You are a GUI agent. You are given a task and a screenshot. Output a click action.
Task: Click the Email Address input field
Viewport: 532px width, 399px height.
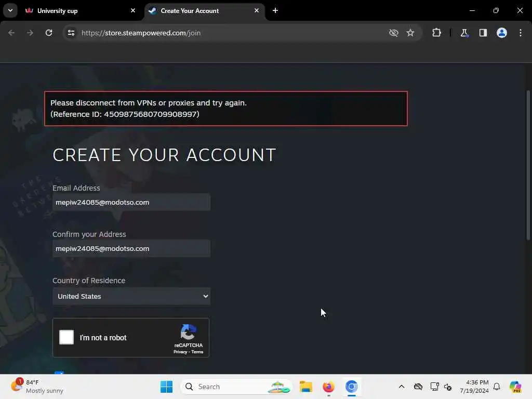point(131,202)
